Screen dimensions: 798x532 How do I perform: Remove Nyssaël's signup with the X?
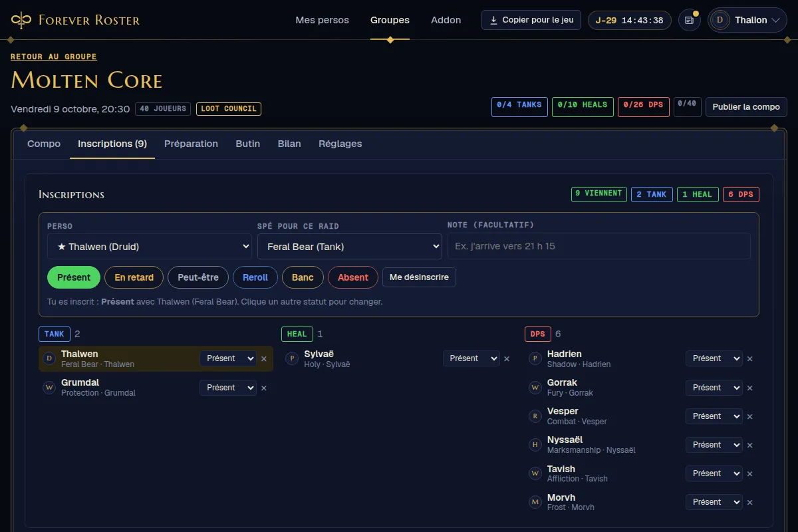tap(750, 445)
